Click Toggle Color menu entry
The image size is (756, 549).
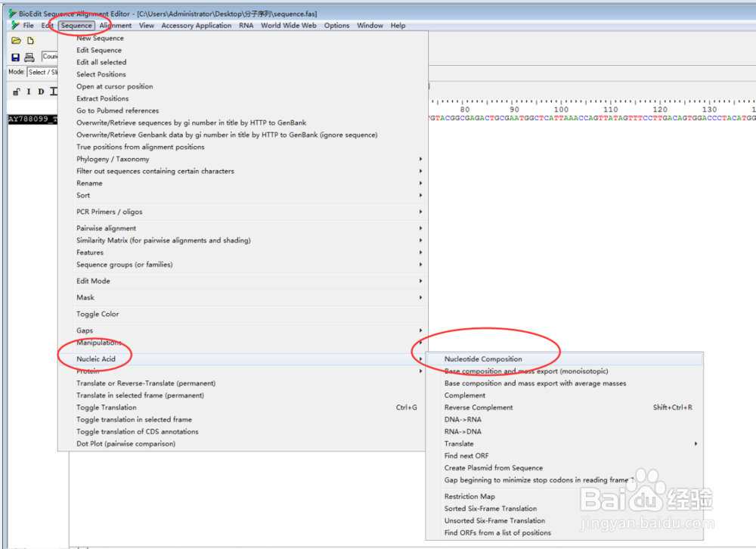(243, 314)
